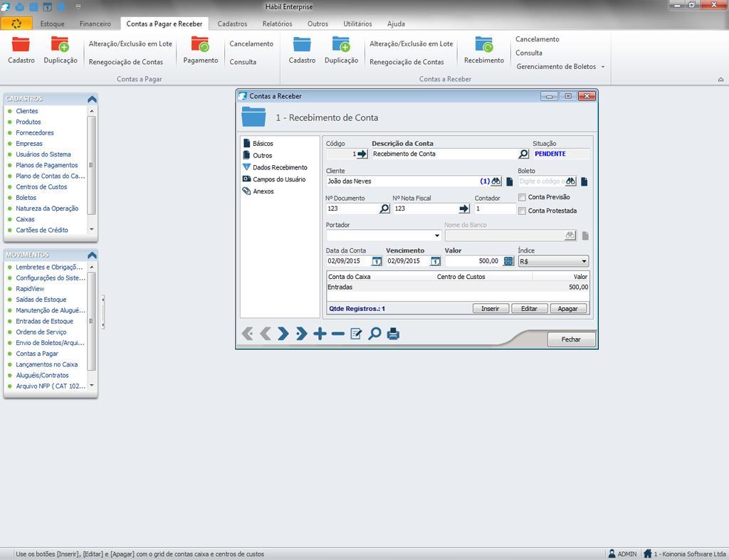Click binoculars icon in Boleto field
The width and height of the screenshot is (729, 560).
click(x=570, y=181)
